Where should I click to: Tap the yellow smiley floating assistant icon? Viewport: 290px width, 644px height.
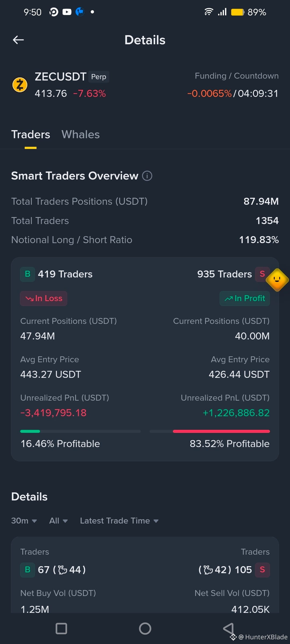click(x=277, y=280)
